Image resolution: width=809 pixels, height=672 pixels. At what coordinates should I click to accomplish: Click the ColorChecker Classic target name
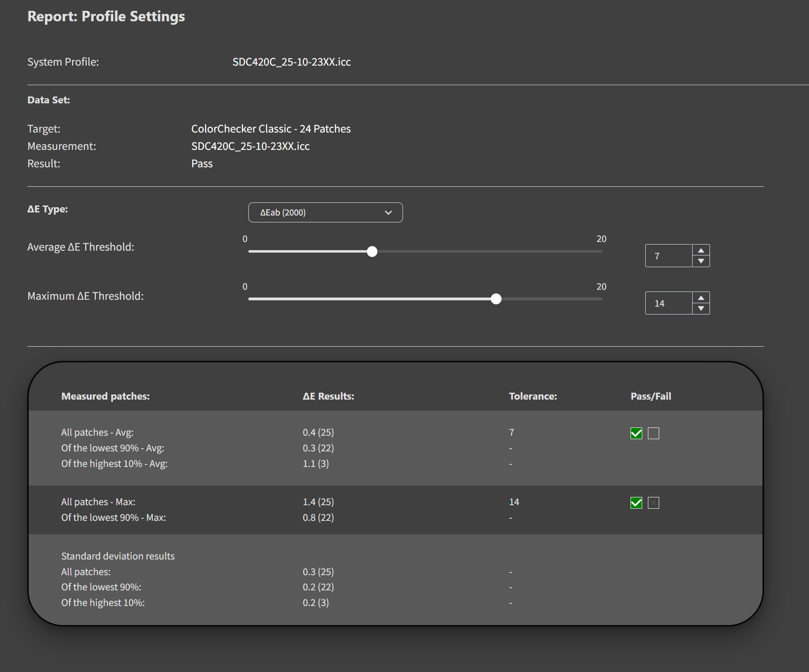271,129
